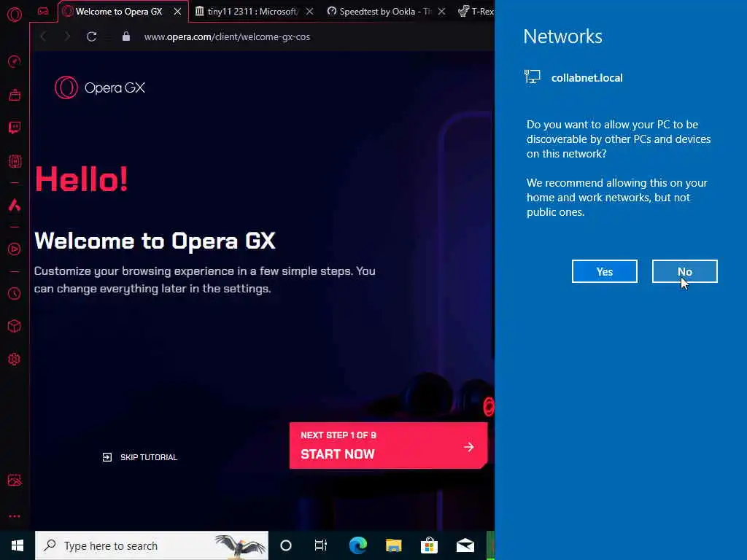Open Task View on the taskbar
747x560 pixels.
click(x=321, y=545)
